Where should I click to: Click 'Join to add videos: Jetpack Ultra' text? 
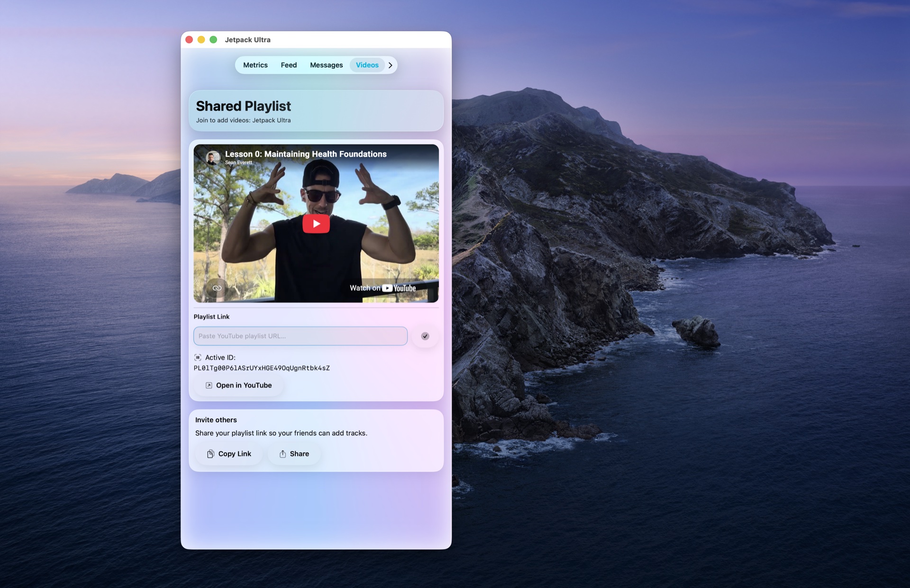coord(243,120)
